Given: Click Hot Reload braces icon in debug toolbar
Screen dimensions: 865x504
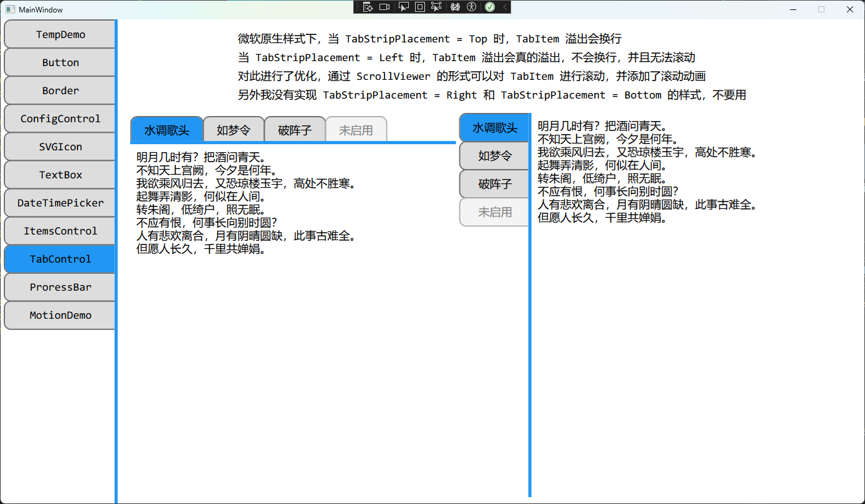Looking at the screenshot, I should pos(455,7).
